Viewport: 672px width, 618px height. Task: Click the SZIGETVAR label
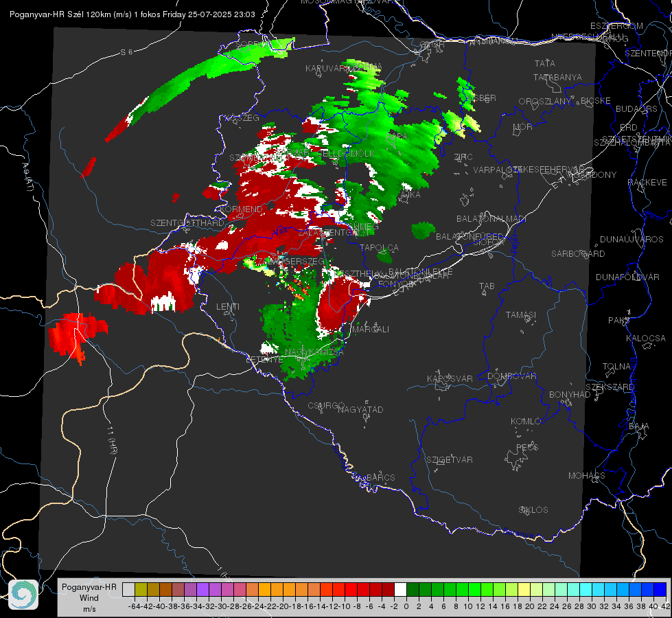[x=449, y=460]
